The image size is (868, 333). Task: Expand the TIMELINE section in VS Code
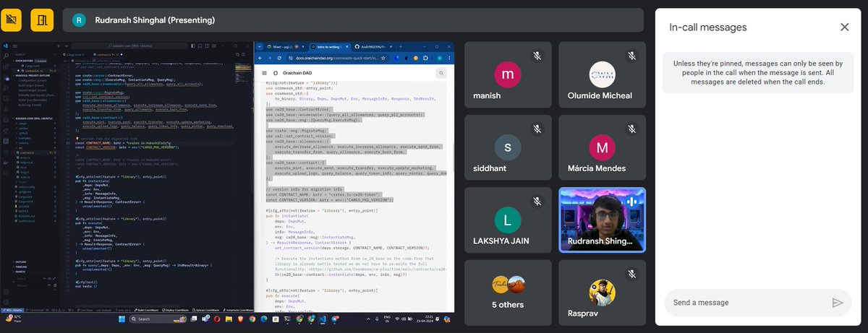[x=20, y=267]
